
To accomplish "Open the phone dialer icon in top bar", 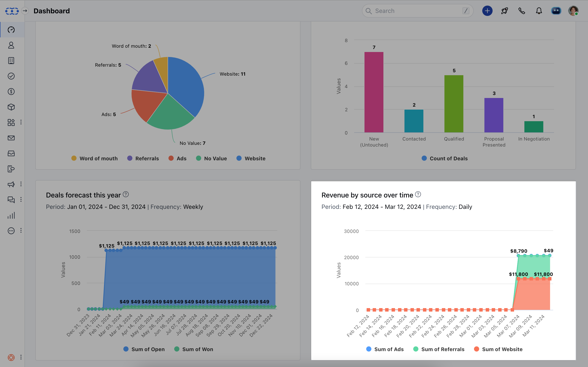I will 521,11.
